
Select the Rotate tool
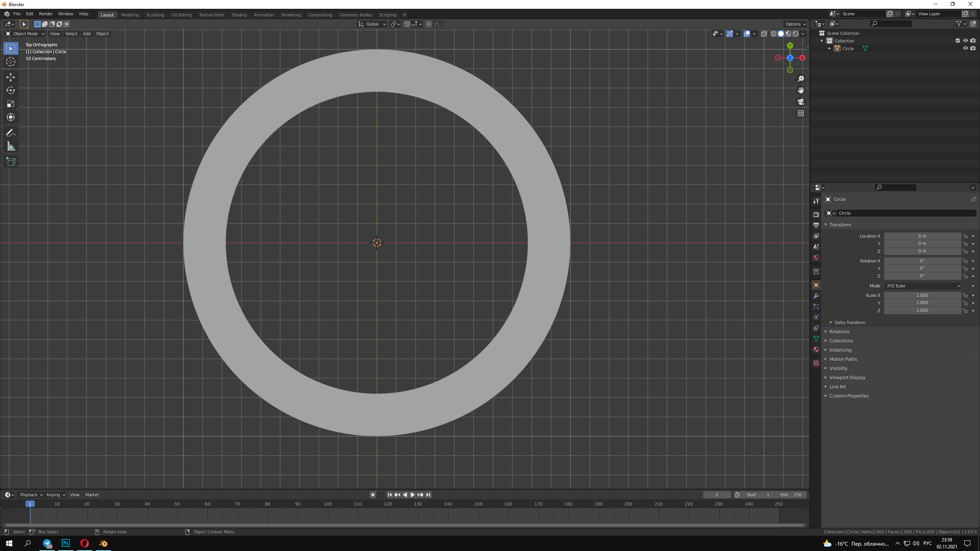pos(11,91)
